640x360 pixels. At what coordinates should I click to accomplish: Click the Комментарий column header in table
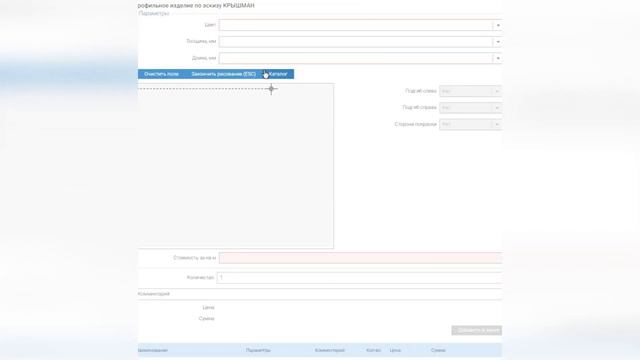[330, 350]
